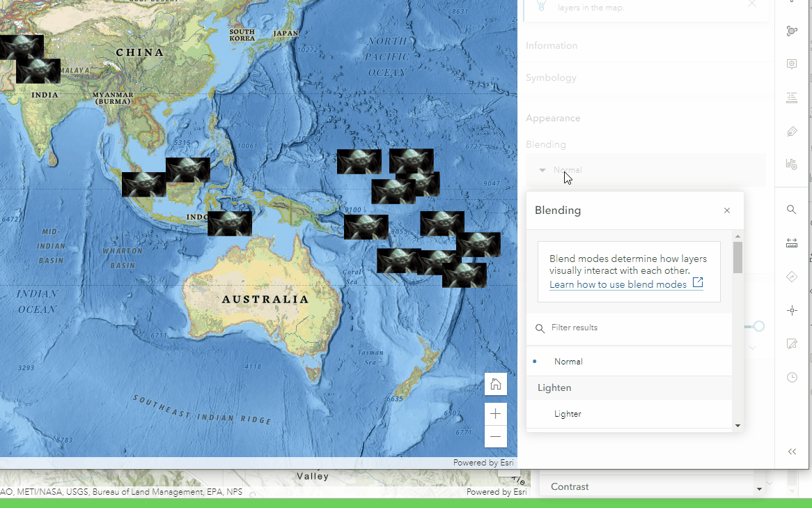Click the map Home button
Image resolution: width=812 pixels, height=508 pixels.
[496, 384]
